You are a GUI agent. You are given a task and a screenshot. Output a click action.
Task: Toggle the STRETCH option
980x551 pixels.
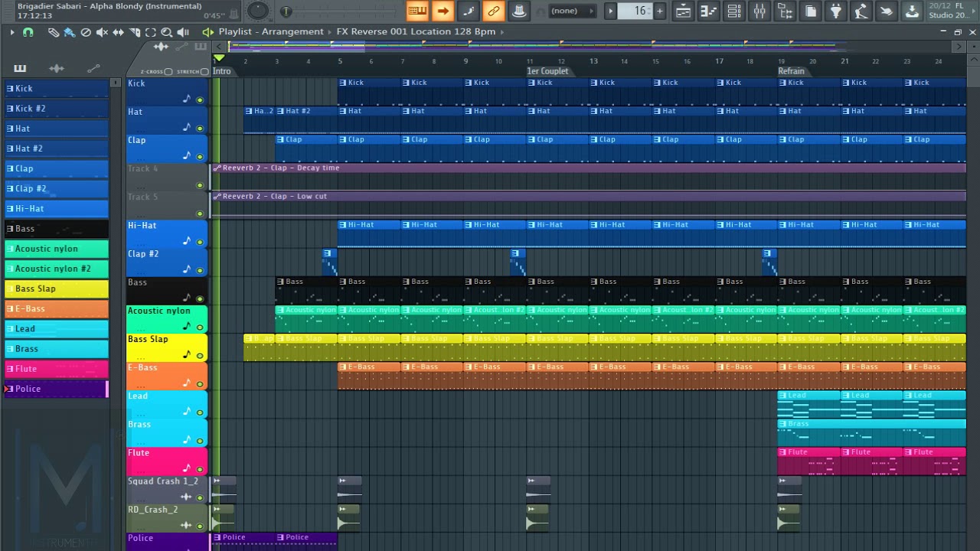192,72
